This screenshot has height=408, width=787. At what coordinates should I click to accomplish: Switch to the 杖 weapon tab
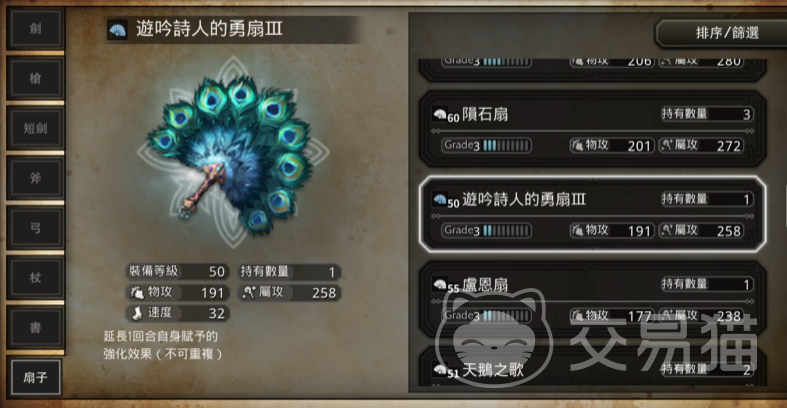click(x=35, y=277)
